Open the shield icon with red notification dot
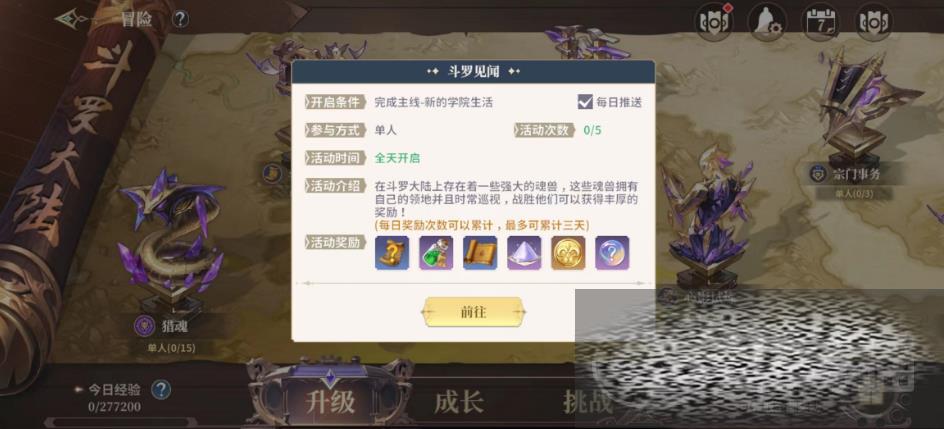 coord(714,22)
